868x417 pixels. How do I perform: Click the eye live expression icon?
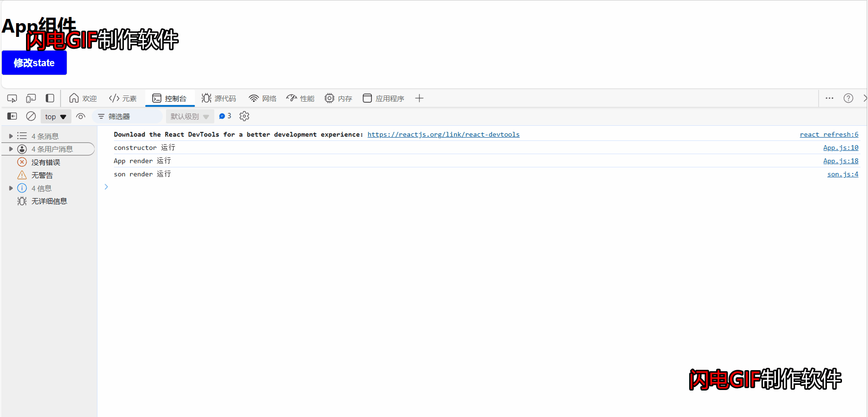click(81, 116)
